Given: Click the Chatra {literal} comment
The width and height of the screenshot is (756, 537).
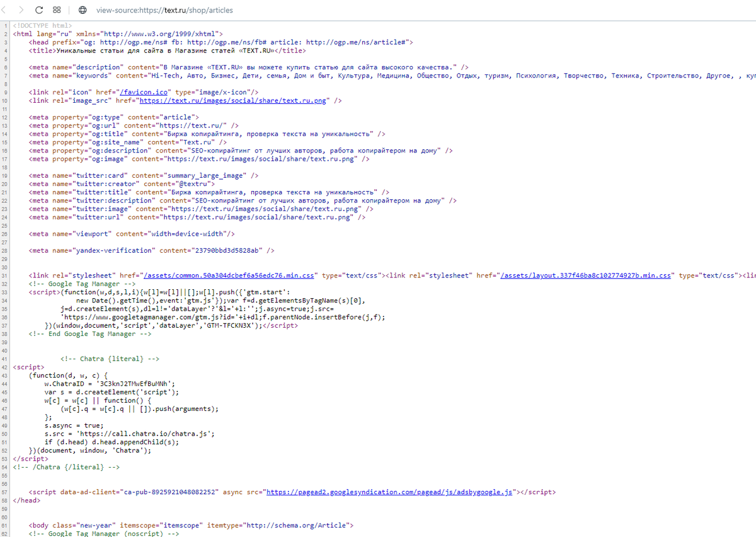Looking at the screenshot, I should (110, 359).
